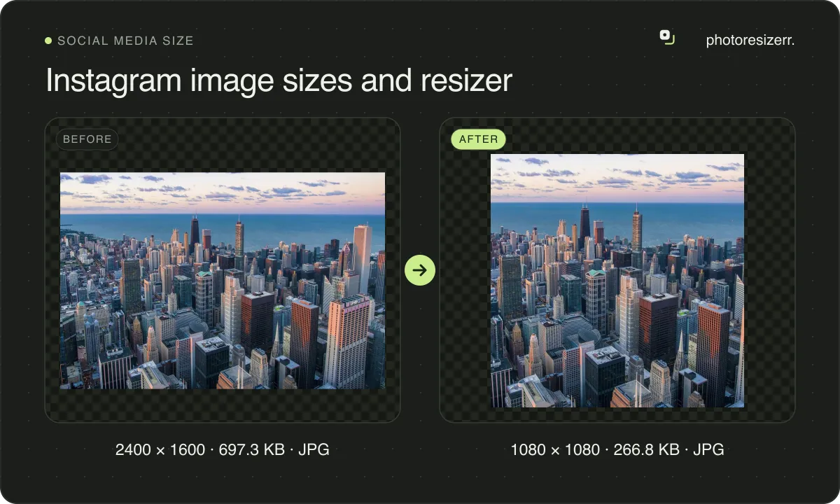
Task: Click the green arrow circle between the images
Action: click(420, 270)
